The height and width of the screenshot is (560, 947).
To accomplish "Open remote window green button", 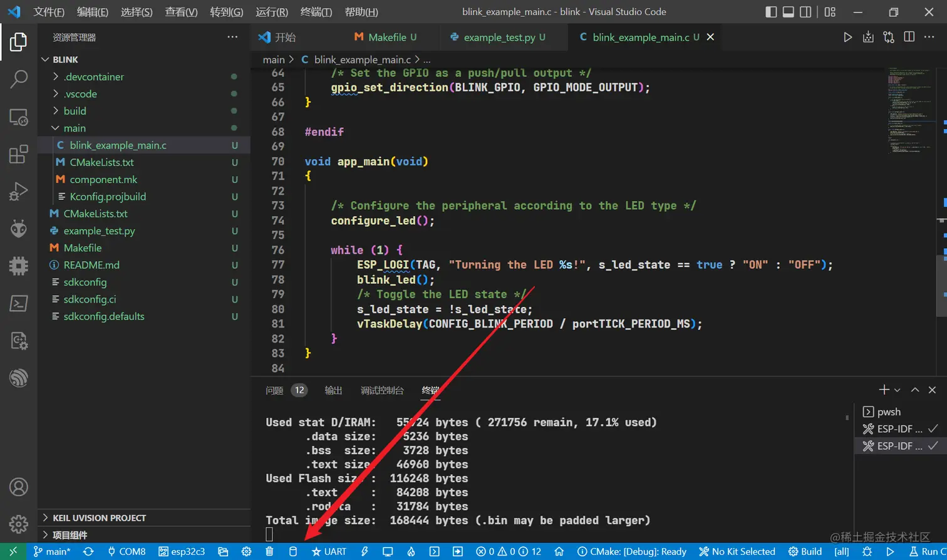I will [13, 551].
